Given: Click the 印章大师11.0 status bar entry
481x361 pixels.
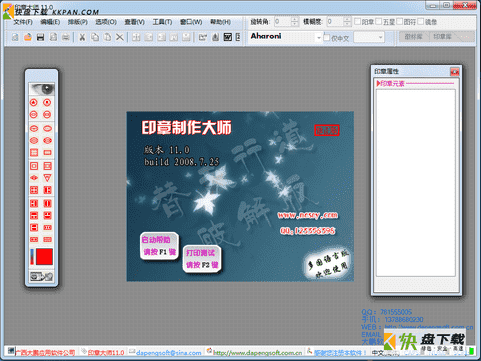Looking at the screenshot, I should coord(106,352).
